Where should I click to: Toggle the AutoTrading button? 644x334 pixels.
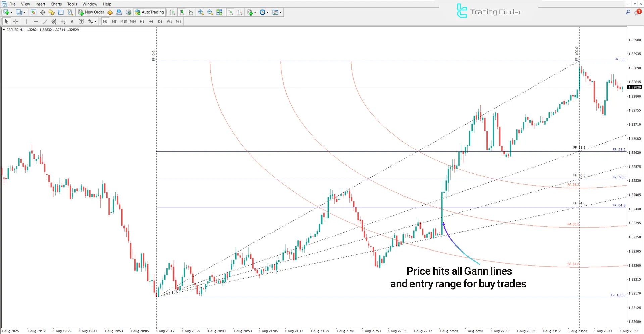[149, 12]
